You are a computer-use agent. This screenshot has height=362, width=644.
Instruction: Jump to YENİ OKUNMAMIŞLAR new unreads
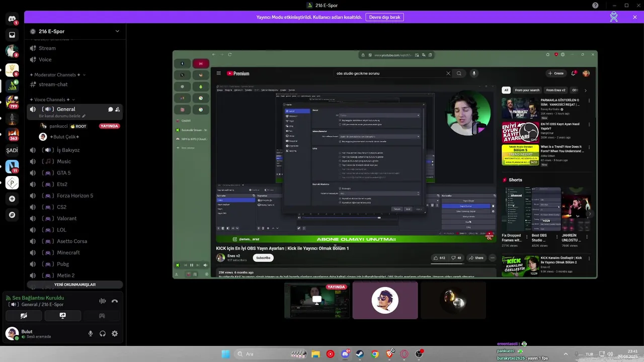click(75, 285)
